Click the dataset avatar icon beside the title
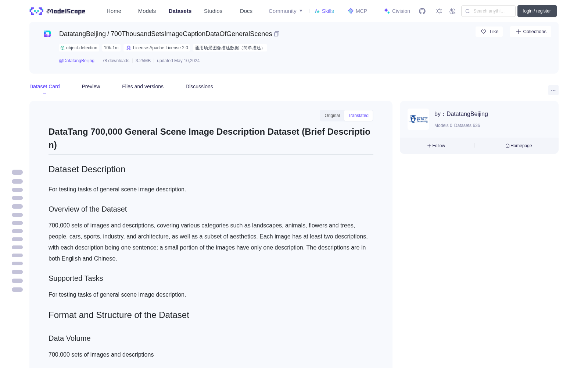 click(47, 34)
